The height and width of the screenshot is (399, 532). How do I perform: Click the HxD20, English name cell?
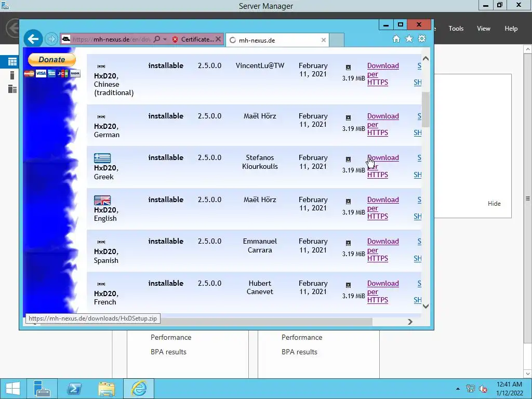(x=106, y=214)
